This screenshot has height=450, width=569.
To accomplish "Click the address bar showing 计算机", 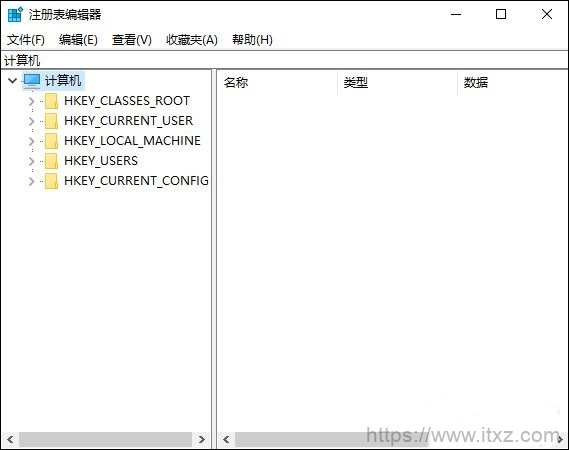I will (284, 60).
